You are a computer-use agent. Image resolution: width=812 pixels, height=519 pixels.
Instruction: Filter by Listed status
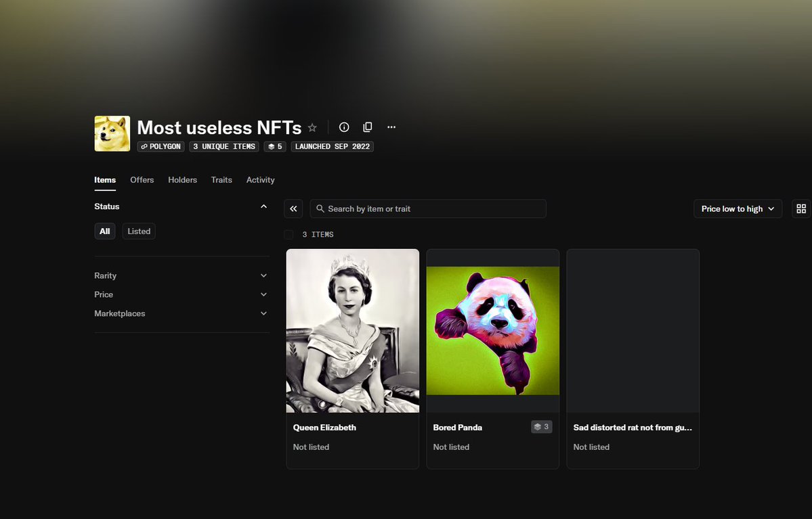pos(139,231)
